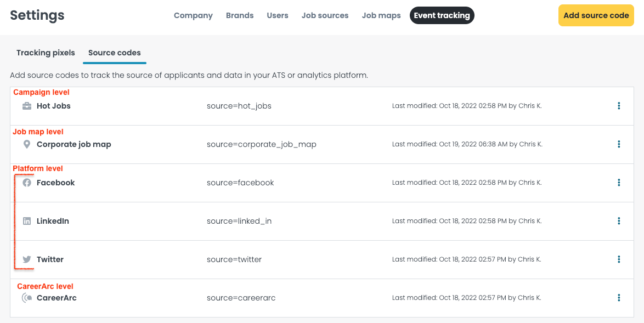Open the Job maps settings page
The height and width of the screenshot is (323, 644).
click(381, 15)
